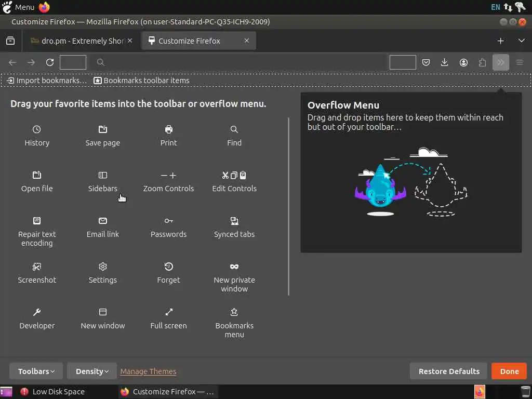Open the overflow menu chevron button
Image resolution: width=532 pixels, height=399 pixels.
tap(501, 62)
